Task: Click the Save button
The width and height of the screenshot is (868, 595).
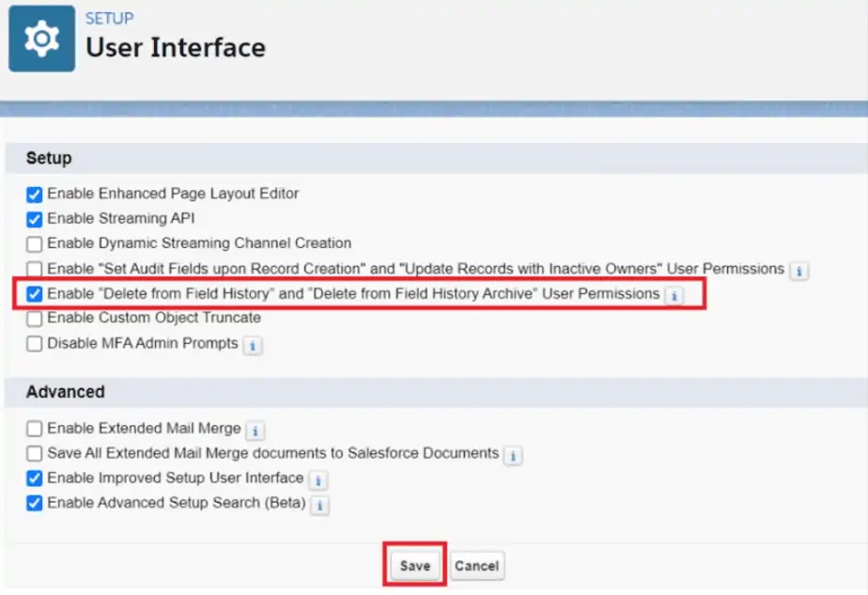Action: (x=414, y=565)
